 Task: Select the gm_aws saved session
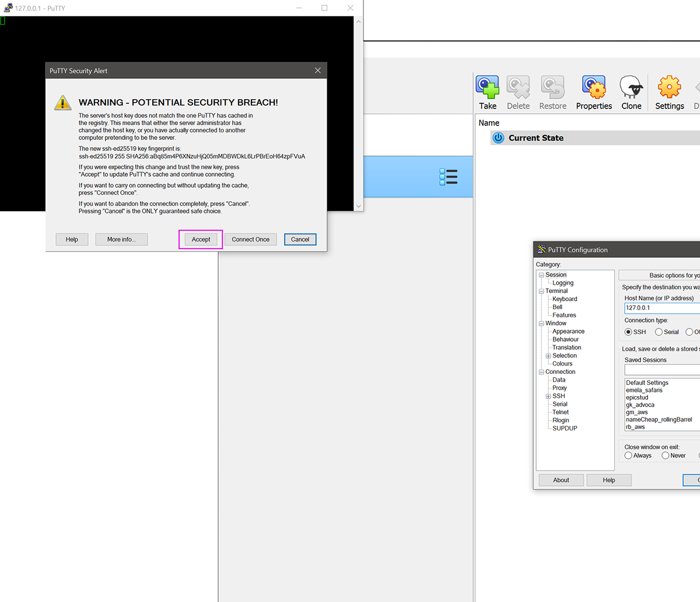point(637,412)
